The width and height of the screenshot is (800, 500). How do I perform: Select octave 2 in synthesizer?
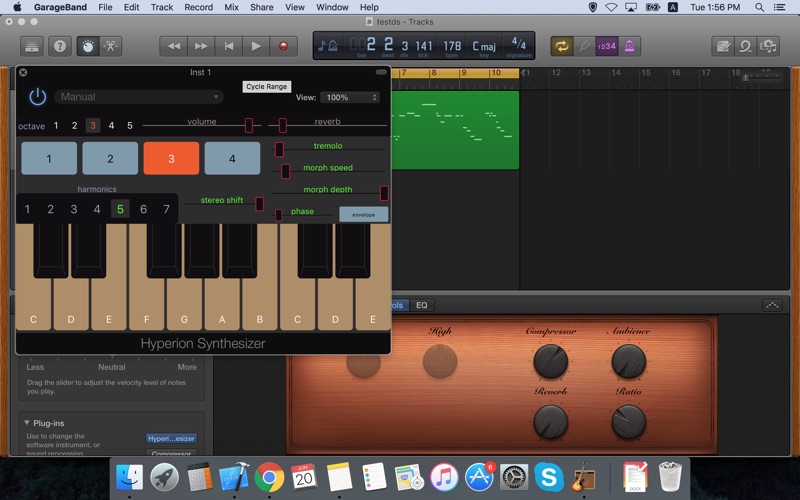click(x=74, y=126)
